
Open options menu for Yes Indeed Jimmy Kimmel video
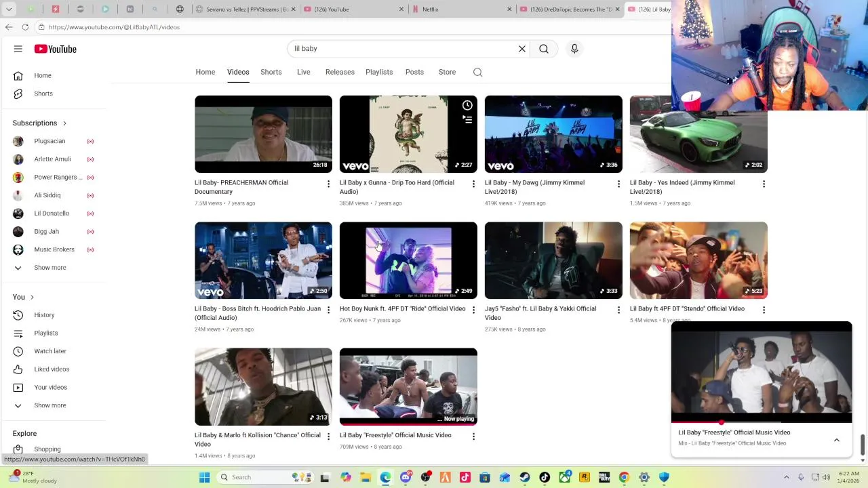(764, 184)
